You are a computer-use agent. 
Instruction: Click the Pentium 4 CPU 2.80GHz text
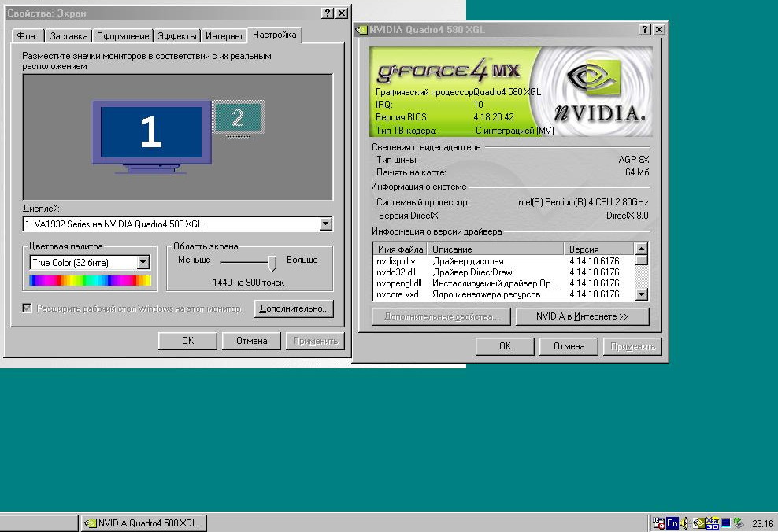tap(582, 202)
